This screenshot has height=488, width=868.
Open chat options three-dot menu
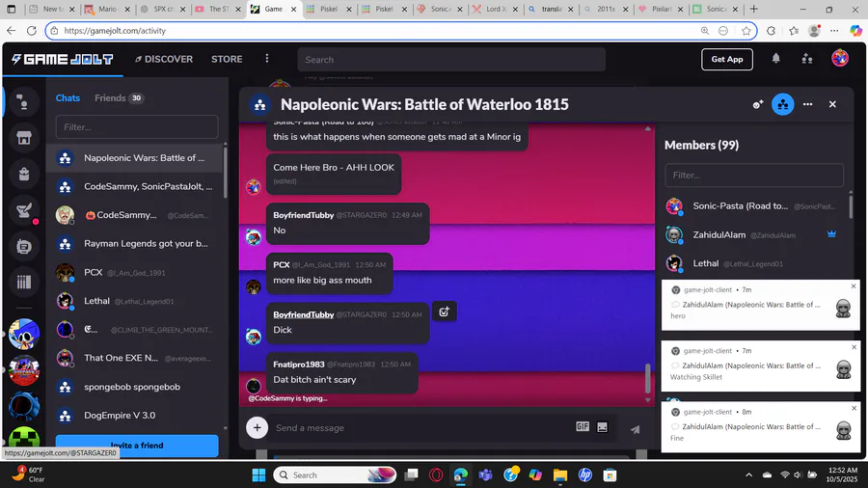pos(807,104)
